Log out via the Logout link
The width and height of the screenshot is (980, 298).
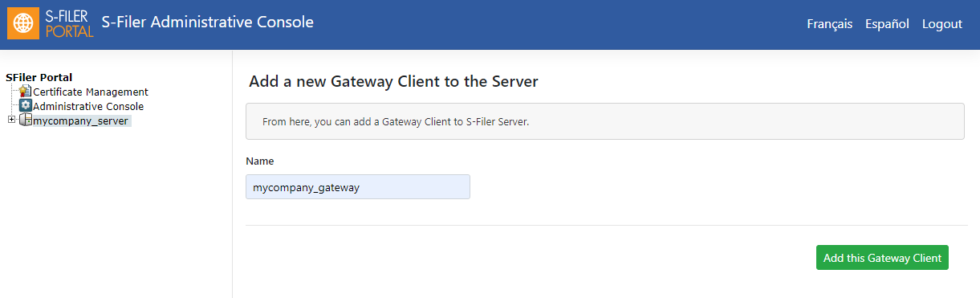click(942, 24)
